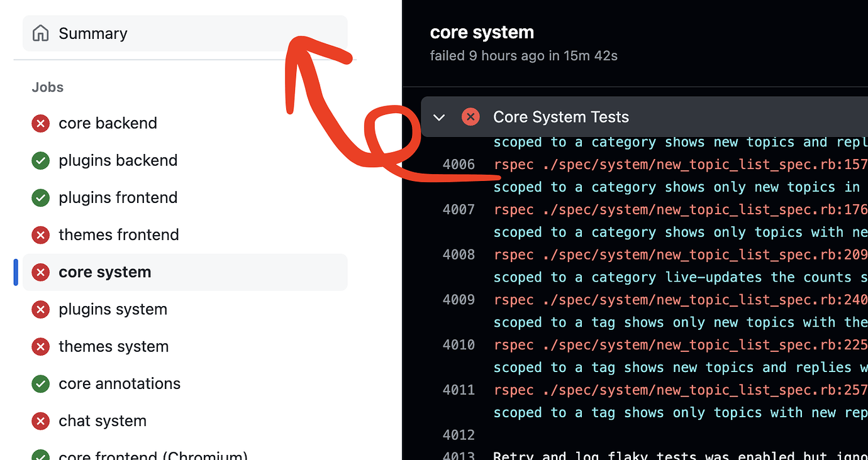
Task: Select the themes system job
Action: 185,346
